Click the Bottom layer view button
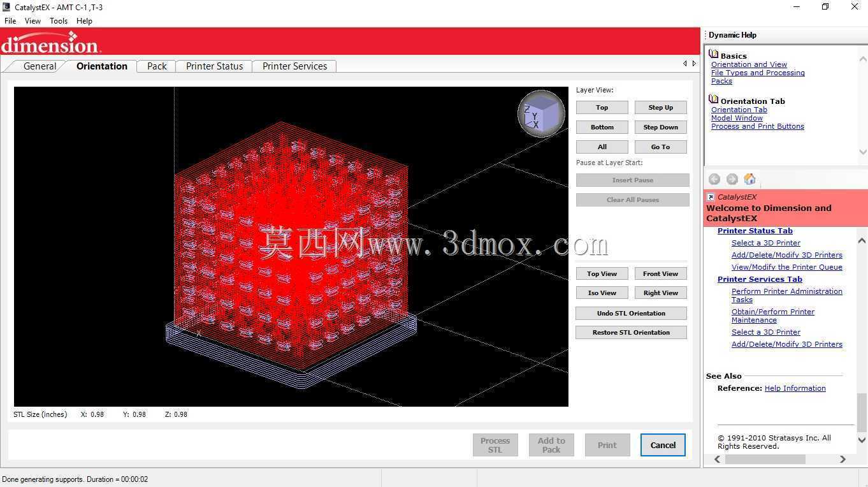 (602, 127)
